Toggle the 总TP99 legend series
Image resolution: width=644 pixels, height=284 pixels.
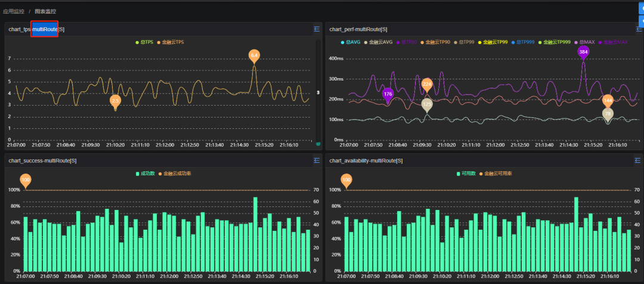(x=464, y=42)
